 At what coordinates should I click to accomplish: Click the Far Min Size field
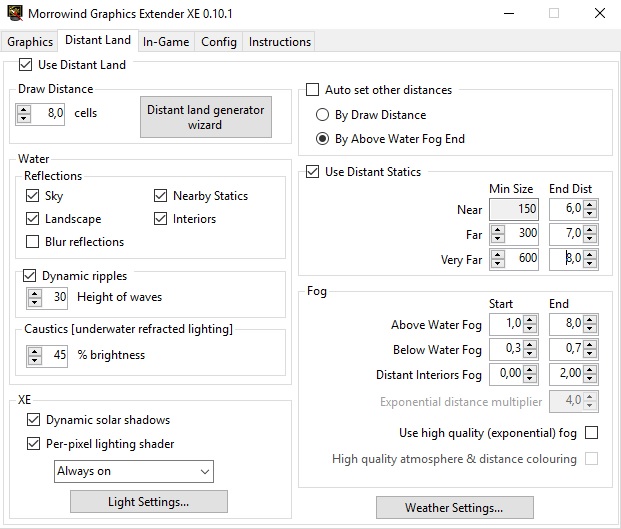(521, 234)
